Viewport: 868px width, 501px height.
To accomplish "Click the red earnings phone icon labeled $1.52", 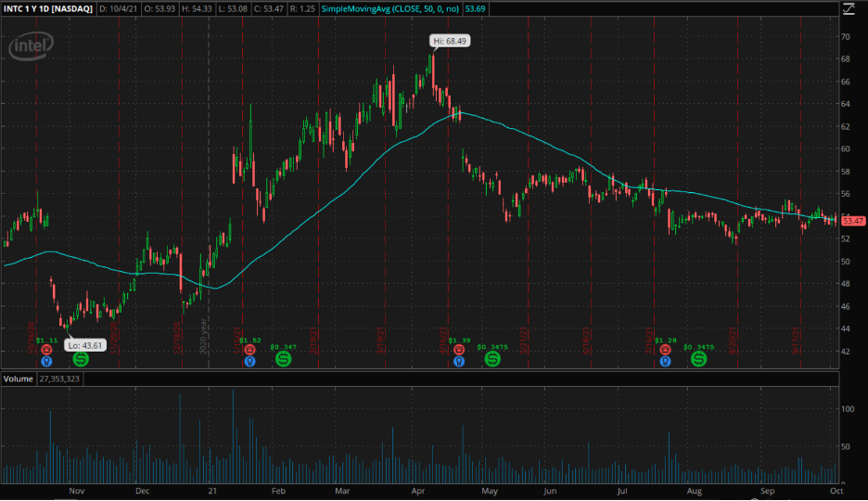I will [x=249, y=350].
